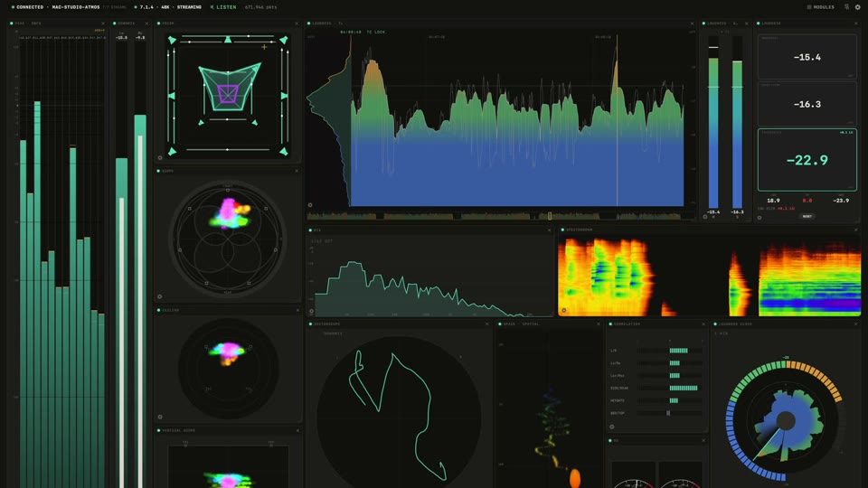Click the Prism bottom horizontal slider handle

228,149
